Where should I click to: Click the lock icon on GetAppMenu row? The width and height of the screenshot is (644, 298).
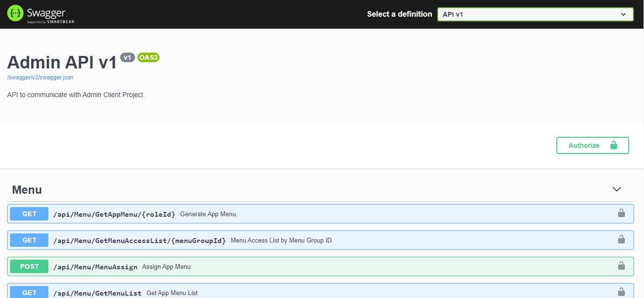point(621,213)
